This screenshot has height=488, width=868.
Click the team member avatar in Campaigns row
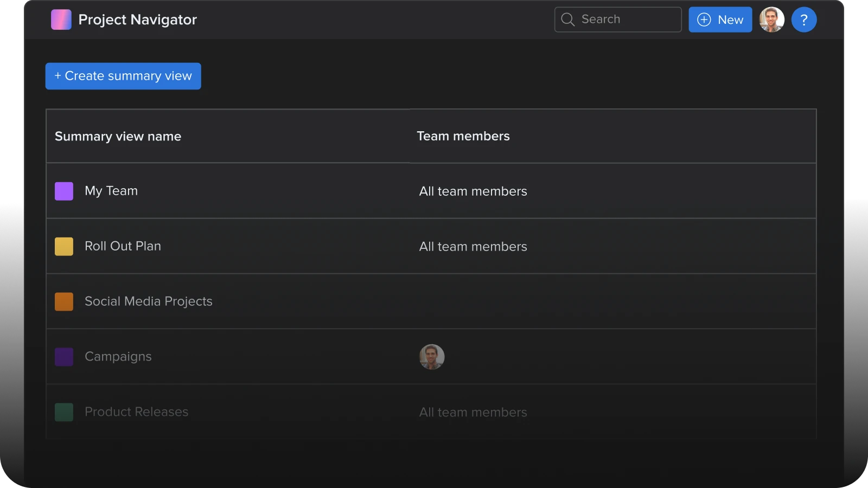tap(432, 357)
